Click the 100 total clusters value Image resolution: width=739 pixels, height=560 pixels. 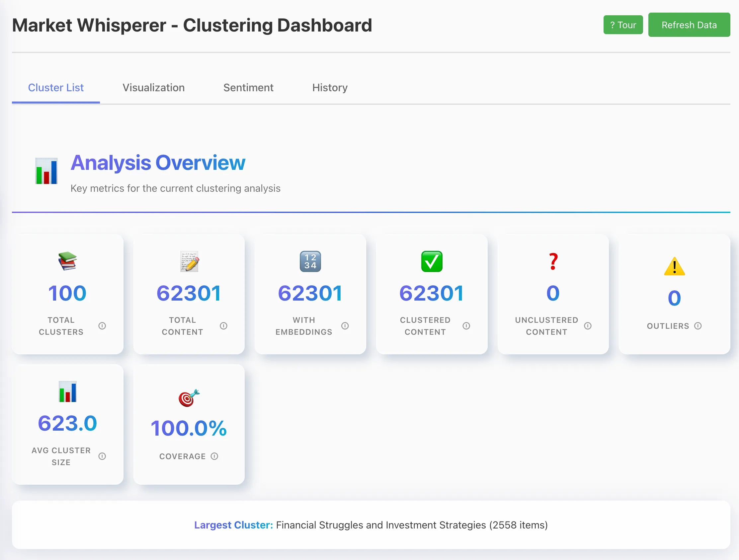(67, 293)
